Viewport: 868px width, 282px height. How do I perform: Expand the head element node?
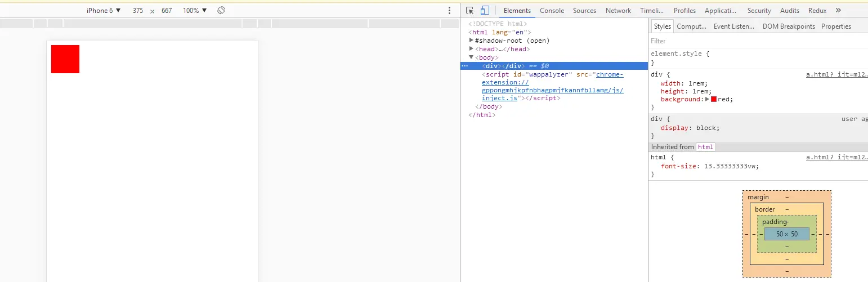pos(472,49)
